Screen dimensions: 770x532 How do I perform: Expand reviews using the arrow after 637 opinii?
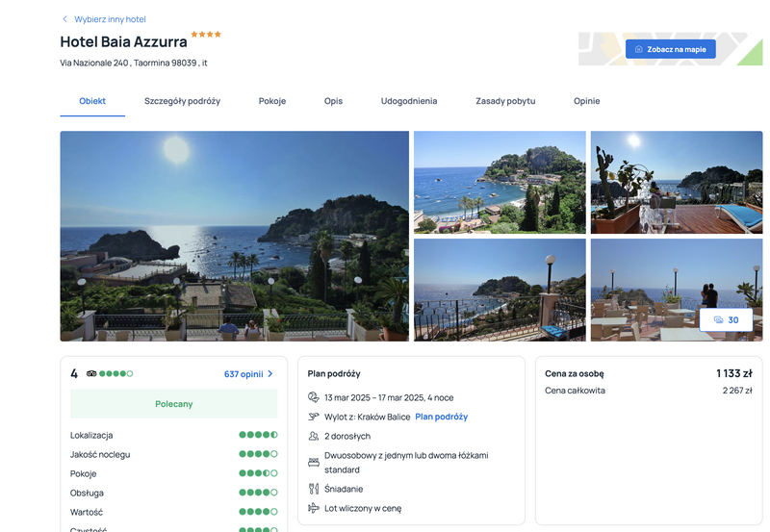click(270, 374)
